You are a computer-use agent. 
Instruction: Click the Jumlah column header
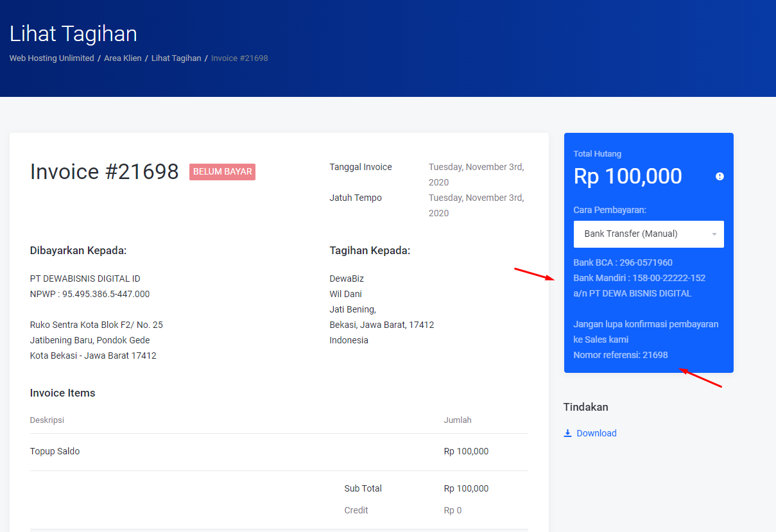[457, 420]
